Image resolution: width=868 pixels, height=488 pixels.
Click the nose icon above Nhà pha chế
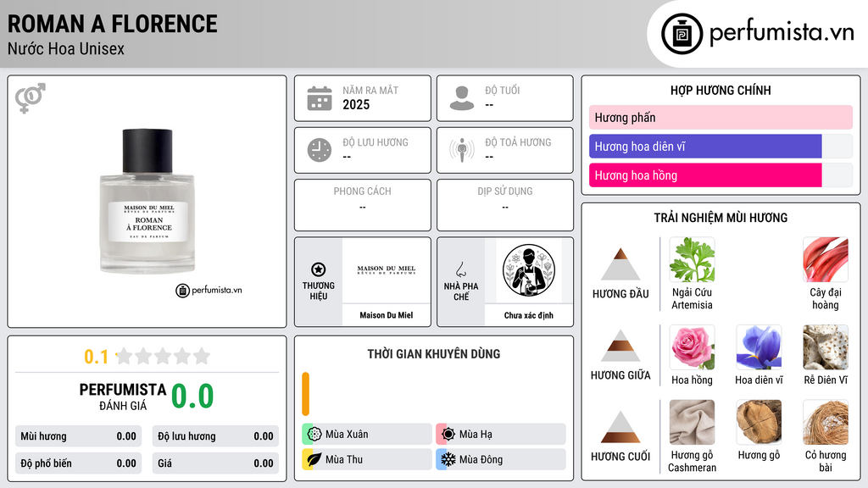(x=460, y=269)
